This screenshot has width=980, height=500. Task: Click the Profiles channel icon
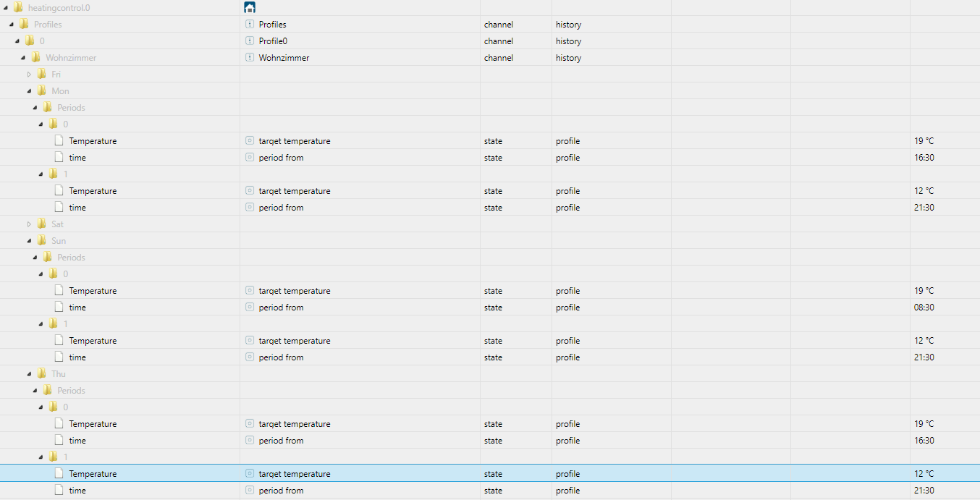[x=250, y=25]
